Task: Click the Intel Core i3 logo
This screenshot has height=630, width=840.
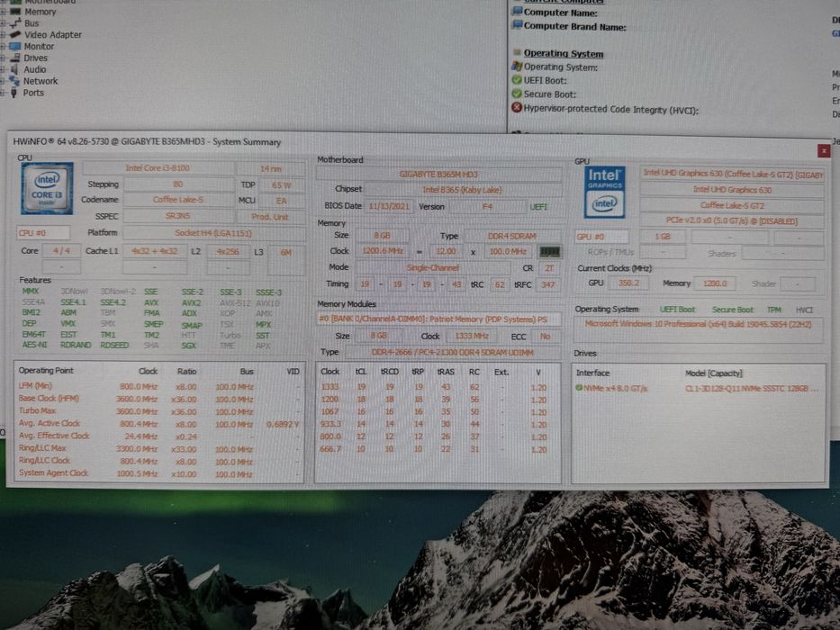Action: coord(47,189)
